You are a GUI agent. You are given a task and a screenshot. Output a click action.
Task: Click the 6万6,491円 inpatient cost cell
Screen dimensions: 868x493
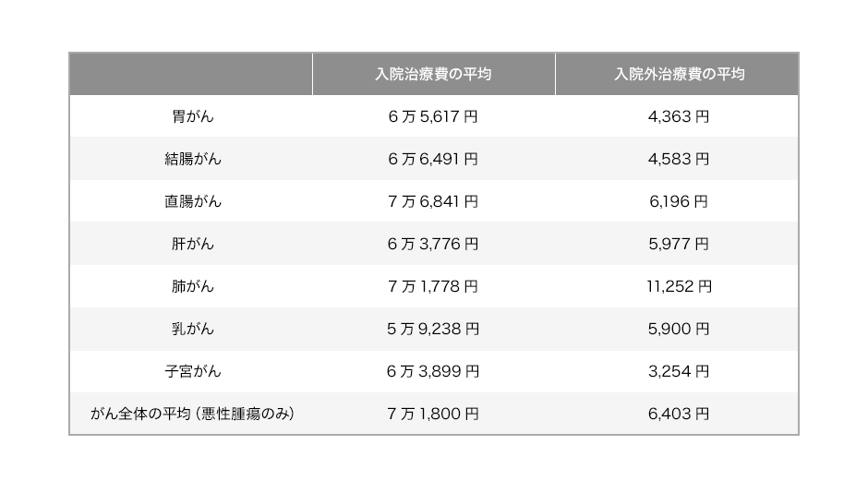tap(433, 160)
